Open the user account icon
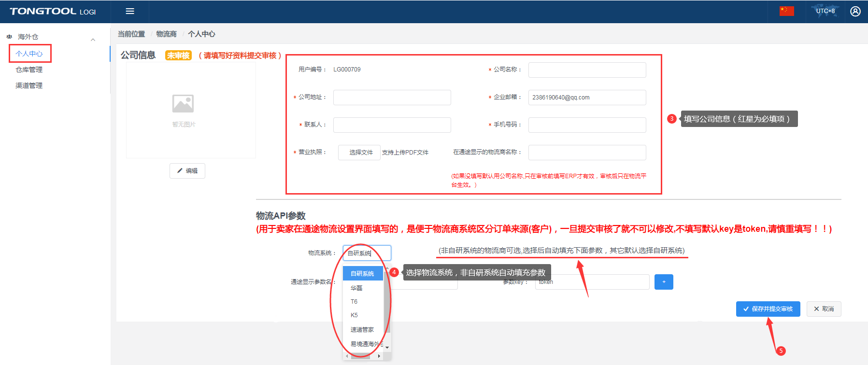 coord(855,11)
